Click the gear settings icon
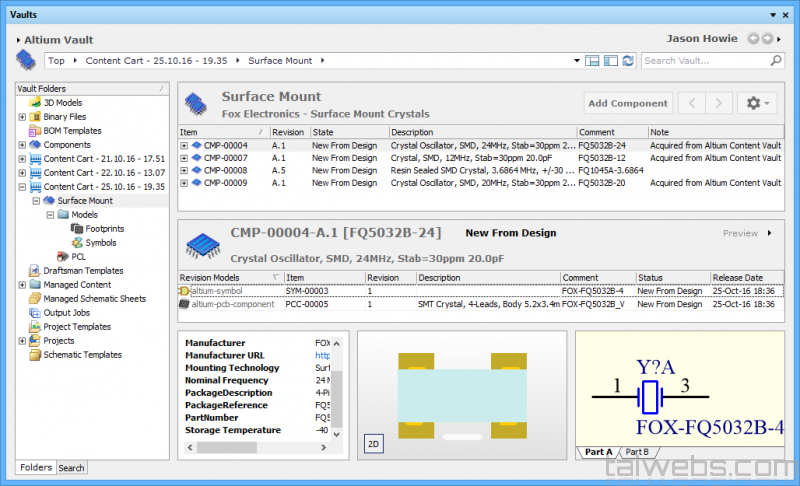This screenshot has width=800, height=486. point(755,103)
